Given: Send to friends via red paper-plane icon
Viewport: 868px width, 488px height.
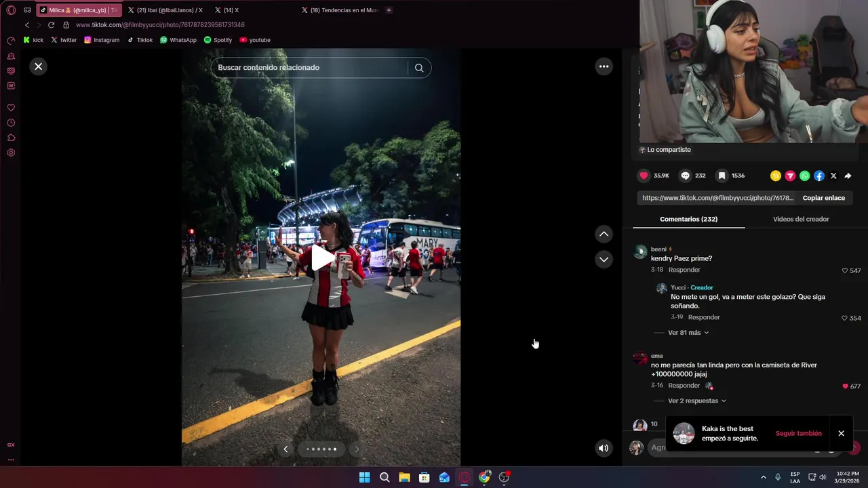Looking at the screenshot, I should coord(790,176).
